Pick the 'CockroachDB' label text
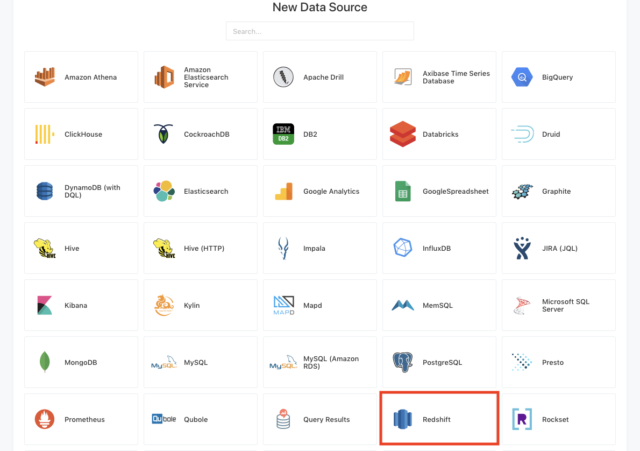640x451 pixels. pyautogui.click(x=207, y=134)
